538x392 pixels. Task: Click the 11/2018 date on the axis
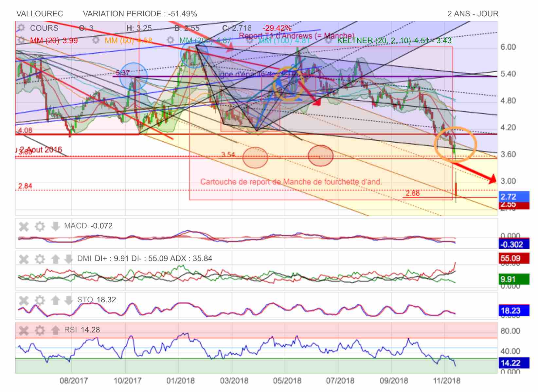point(447,381)
